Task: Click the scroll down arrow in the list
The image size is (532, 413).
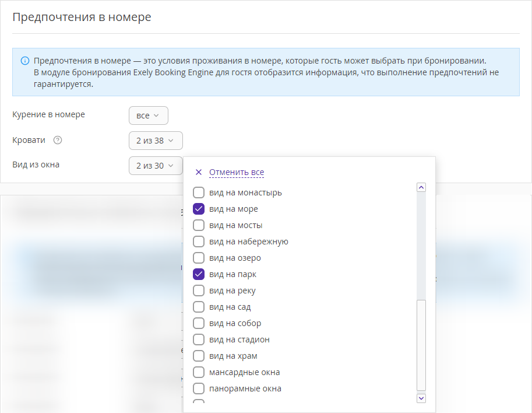Action: tap(421, 398)
